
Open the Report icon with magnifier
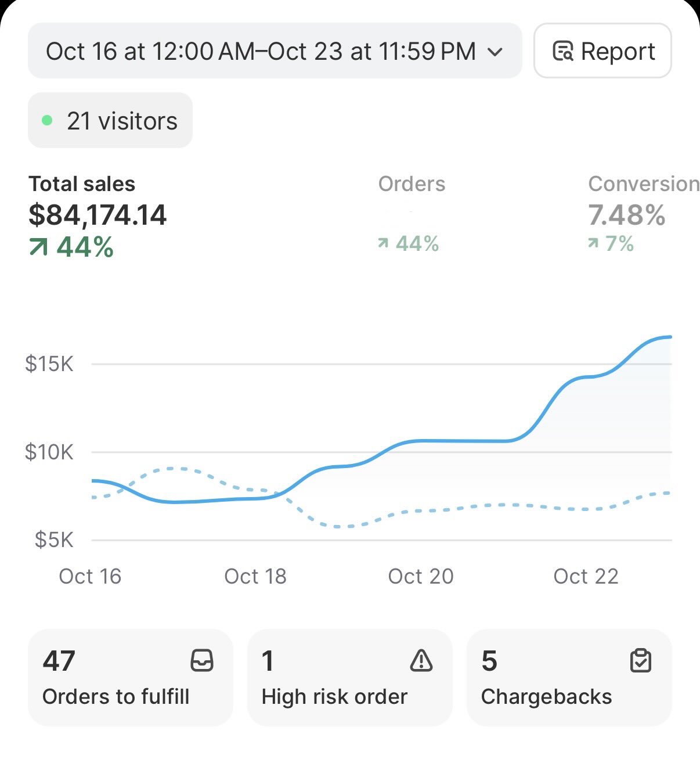click(562, 51)
